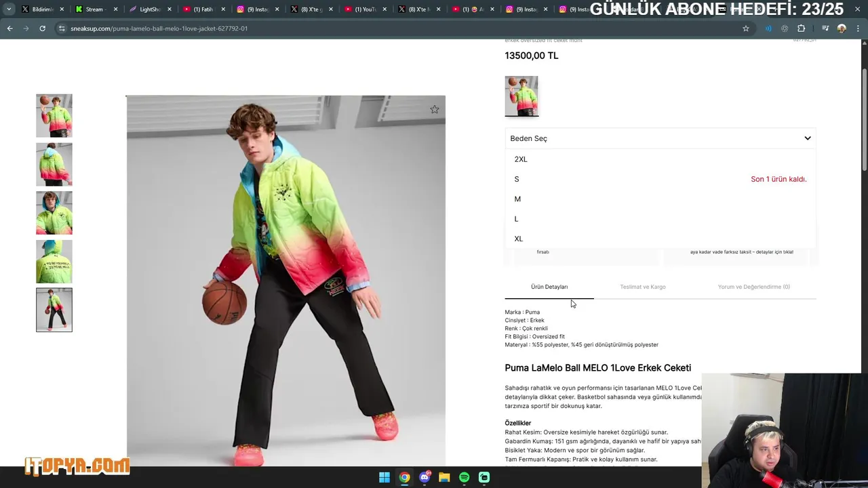Go back to the previous page
This screenshot has width=868, height=488.
[x=9, y=28]
